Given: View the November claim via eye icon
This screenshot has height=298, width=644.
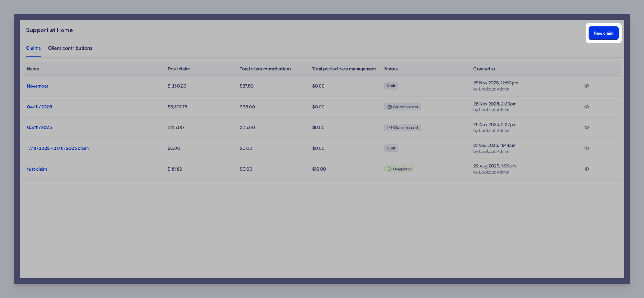Looking at the screenshot, I should coord(586,86).
